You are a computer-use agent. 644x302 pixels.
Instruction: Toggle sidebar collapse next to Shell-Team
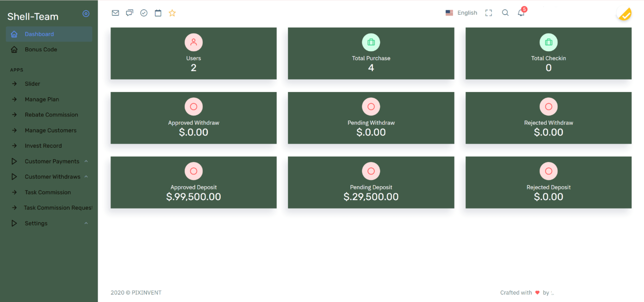pyautogui.click(x=86, y=14)
